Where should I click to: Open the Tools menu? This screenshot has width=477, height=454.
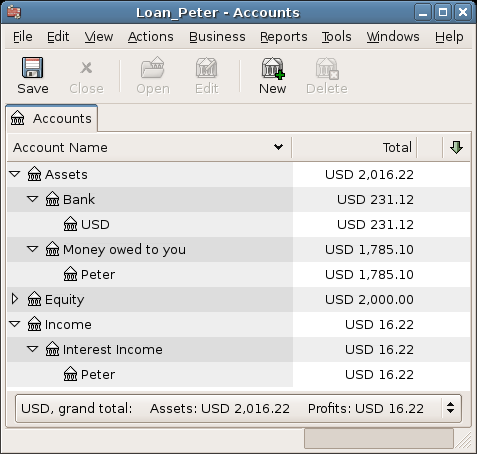[x=337, y=37]
